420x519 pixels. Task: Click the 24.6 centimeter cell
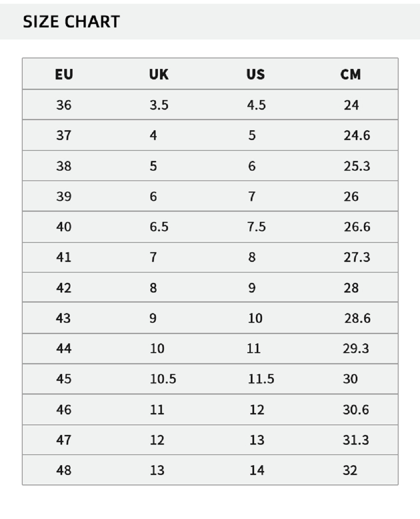(357, 135)
